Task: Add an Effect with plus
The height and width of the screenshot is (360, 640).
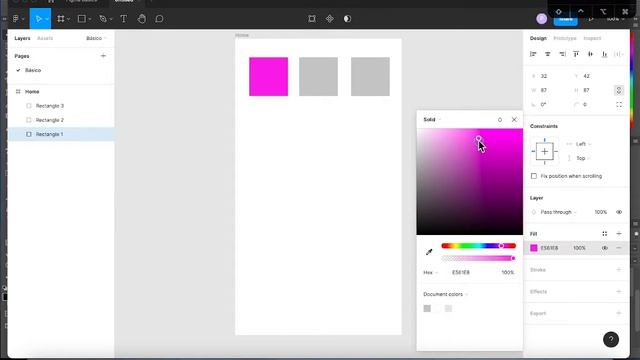Action: (619, 291)
